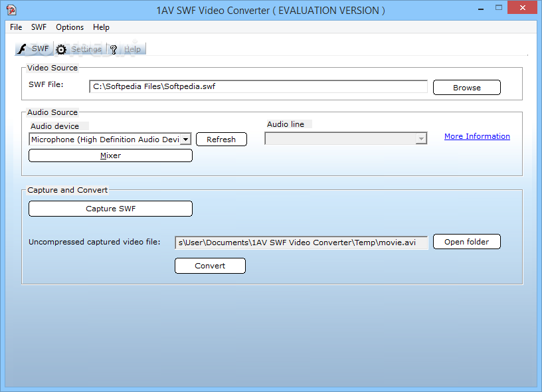Image resolution: width=542 pixels, height=392 pixels.
Task: Click the Convert button
Action: pos(210,266)
